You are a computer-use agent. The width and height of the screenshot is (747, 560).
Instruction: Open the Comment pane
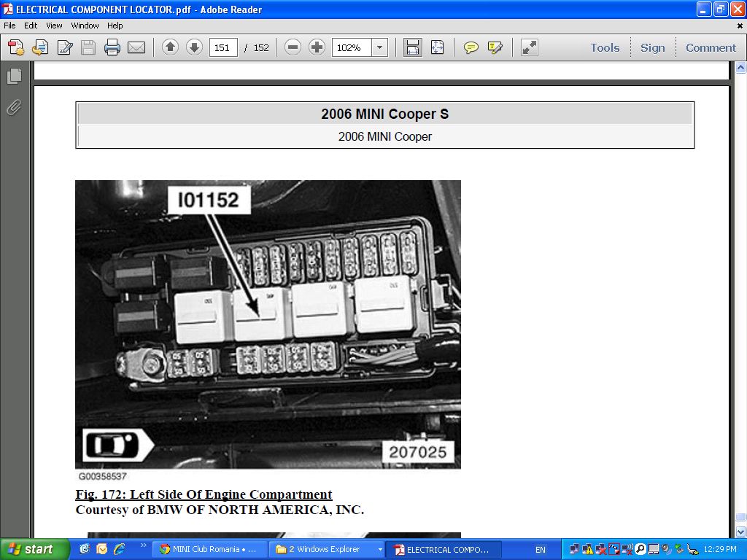[711, 48]
